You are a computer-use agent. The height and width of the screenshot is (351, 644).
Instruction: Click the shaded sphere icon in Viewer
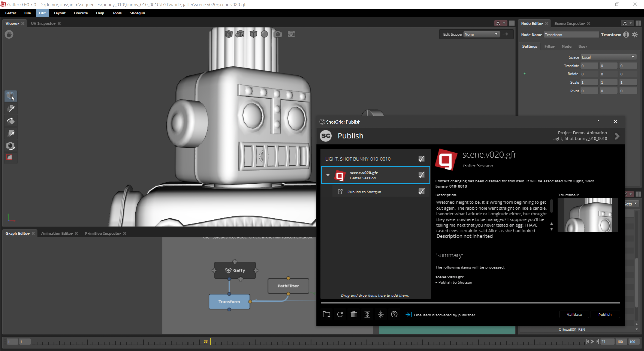point(265,34)
